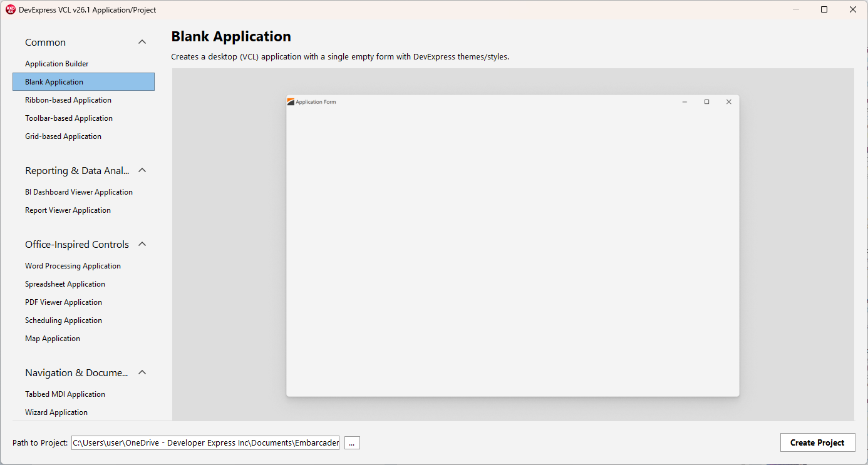868x465 pixels.
Task: Click the preview form's close icon
Action: point(728,102)
